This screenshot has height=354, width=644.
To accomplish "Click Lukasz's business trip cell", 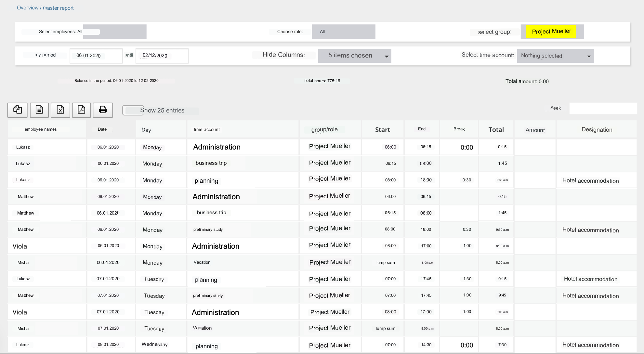I will [x=211, y=163].
